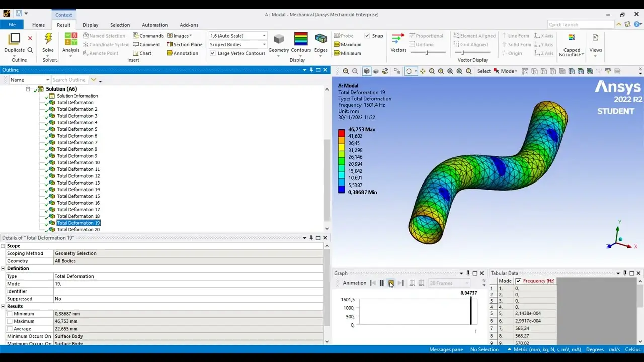644x362 pixels.
Task: Pause the mode shape animation
Action: (382, 283)
